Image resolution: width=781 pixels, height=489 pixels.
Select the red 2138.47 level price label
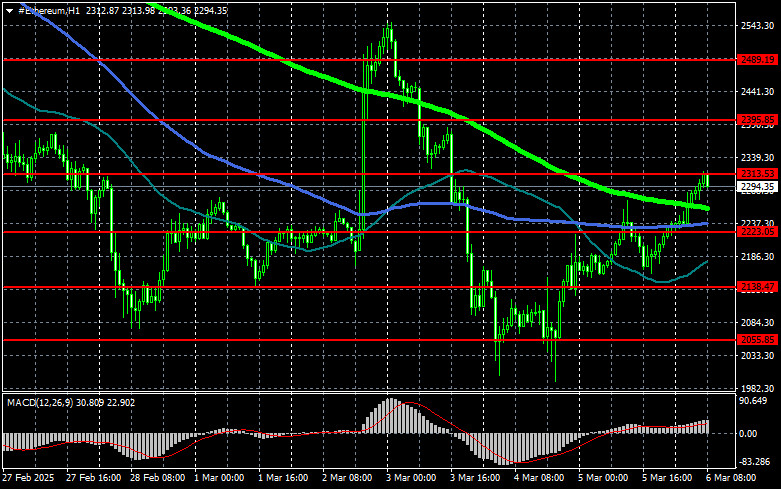[x=757, y=286]
